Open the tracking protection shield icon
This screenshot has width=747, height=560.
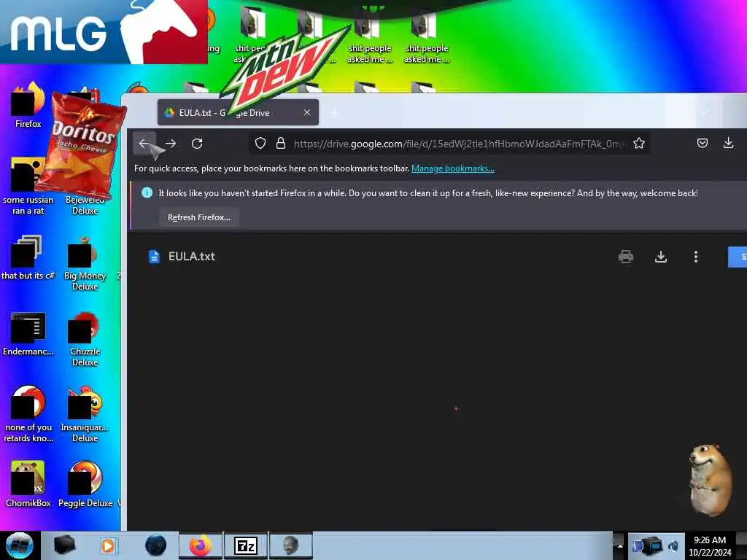pos(260,144)
